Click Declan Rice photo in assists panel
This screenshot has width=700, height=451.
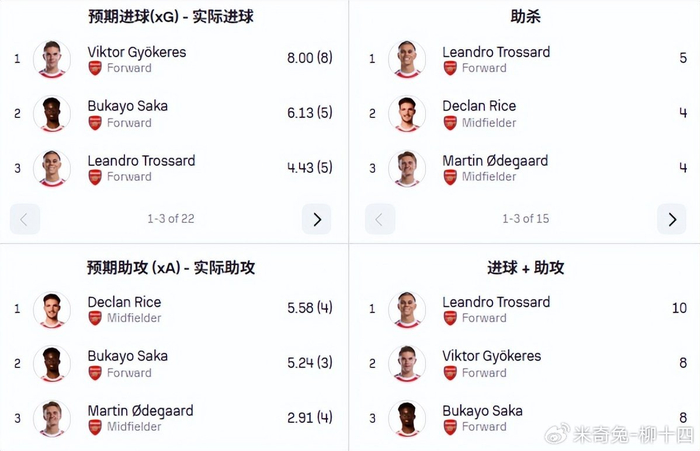coord(407,113)
